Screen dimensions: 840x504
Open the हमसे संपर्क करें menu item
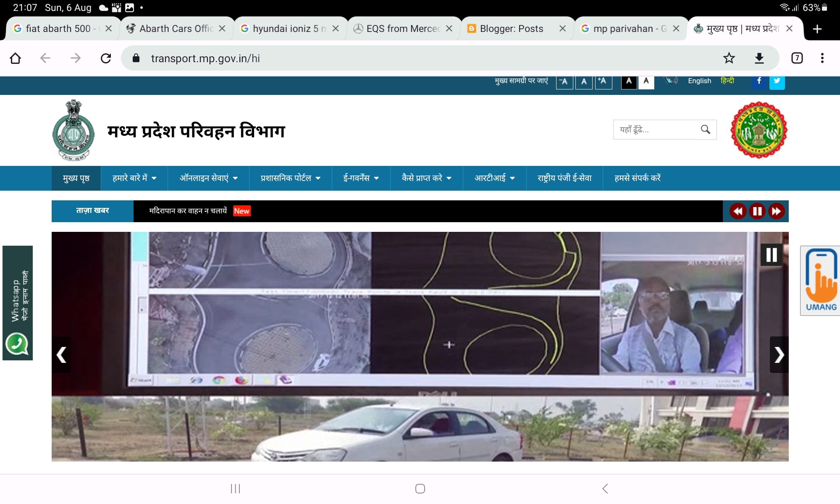click(x=638, y=178)
